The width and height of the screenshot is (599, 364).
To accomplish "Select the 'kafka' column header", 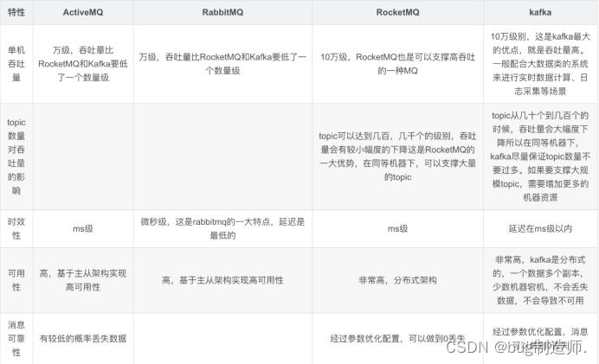I will 540,12.
